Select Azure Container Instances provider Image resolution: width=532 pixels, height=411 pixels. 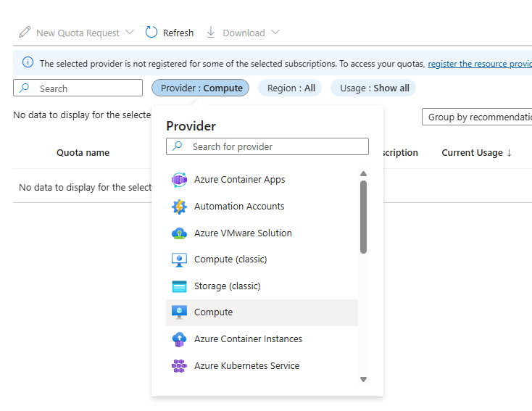tap(262, 339)
